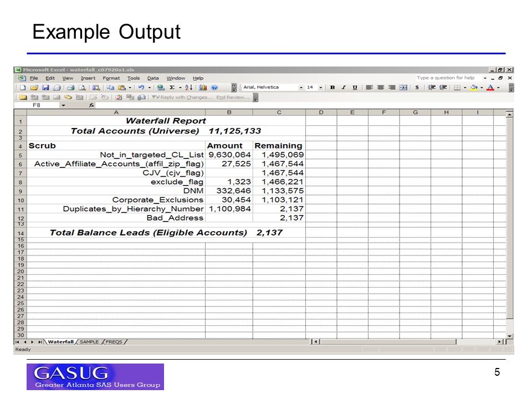Apply the red Font Color A
532x399 pixels.
tap(490, 88)
